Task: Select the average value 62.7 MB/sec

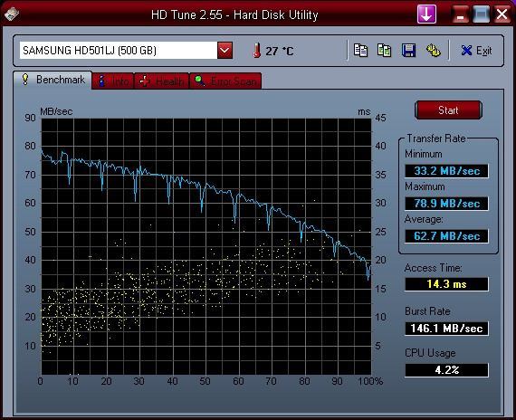Action: 446,236
